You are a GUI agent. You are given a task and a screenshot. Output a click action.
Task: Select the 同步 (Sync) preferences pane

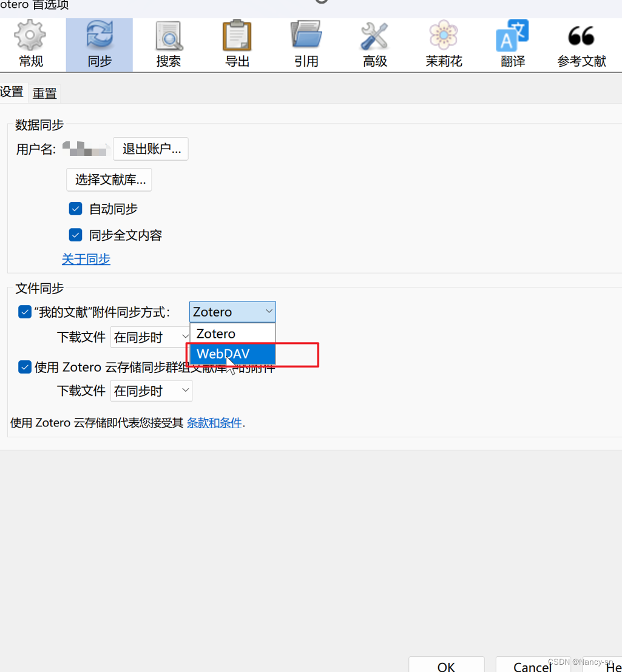click(100, 44)
